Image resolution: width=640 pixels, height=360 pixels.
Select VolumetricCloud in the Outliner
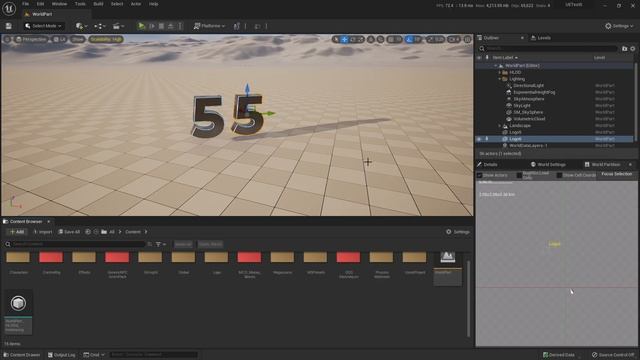pos(529,119)
